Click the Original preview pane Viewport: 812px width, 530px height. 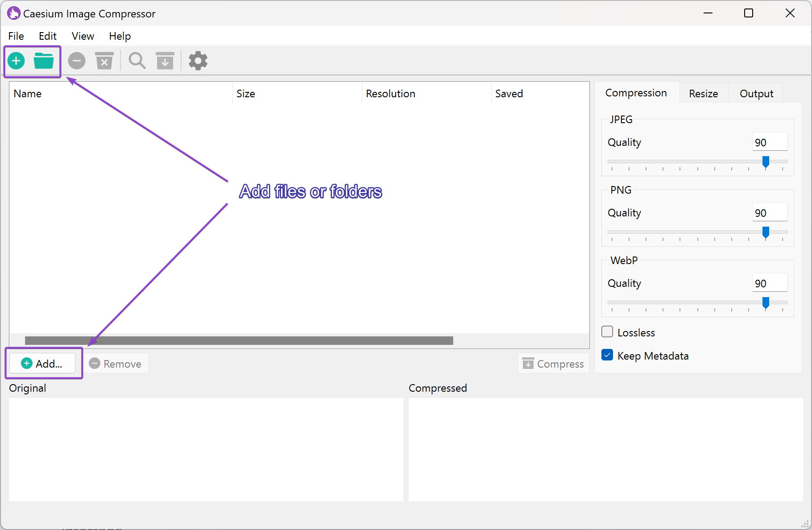coord(206,449)
